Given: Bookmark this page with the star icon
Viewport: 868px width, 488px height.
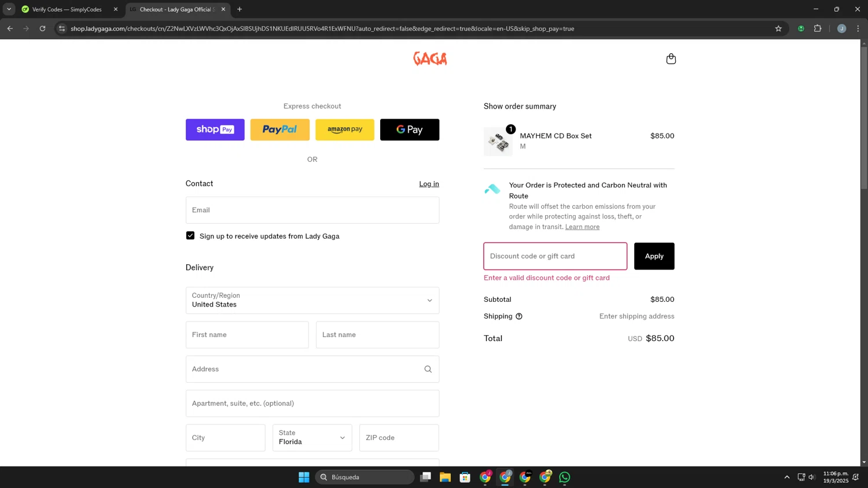Looking at the screenshot, I should (778, 28).
